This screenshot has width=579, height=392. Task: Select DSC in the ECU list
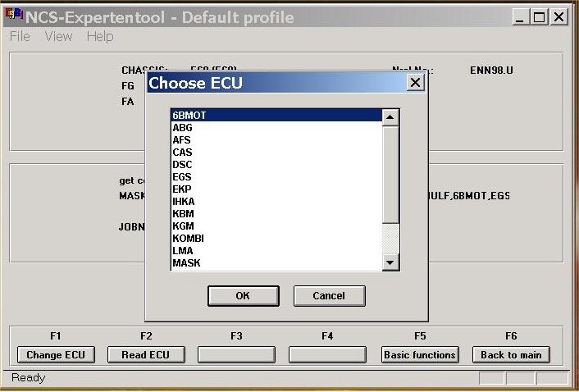[x=276, y=165]
